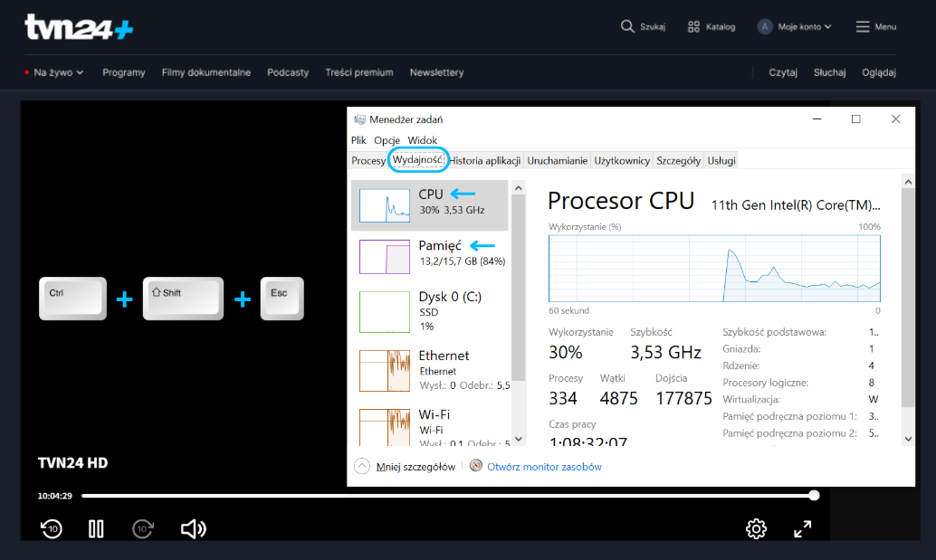Open Widok menu in Task Manager

click(x=422, y=140)
